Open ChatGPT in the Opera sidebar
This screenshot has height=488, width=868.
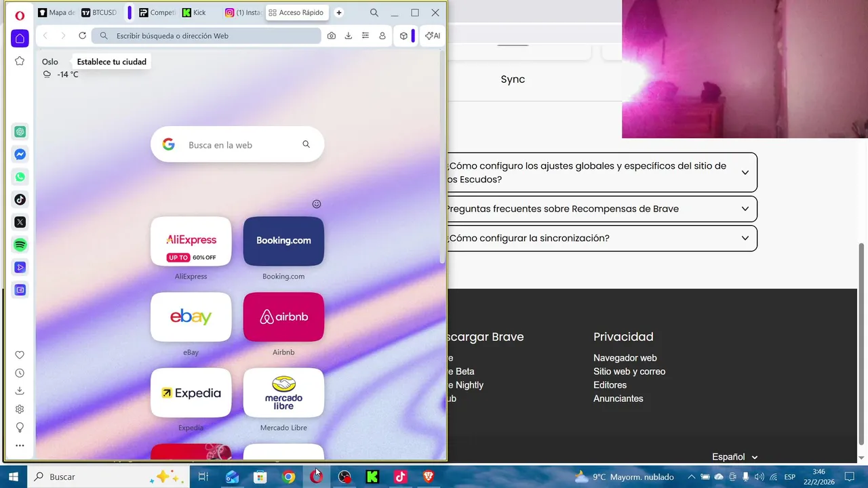pyautogui.click(x=20, y=132)
